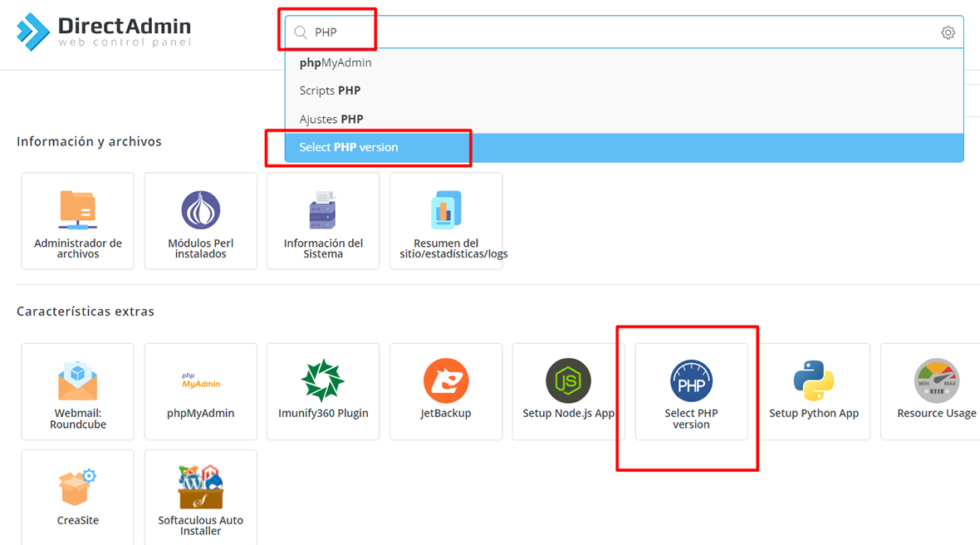The height and width of the screenshot is (545, 980).
Task: Choose Scripts PHP search suggestion
Action: click(624, 91)
